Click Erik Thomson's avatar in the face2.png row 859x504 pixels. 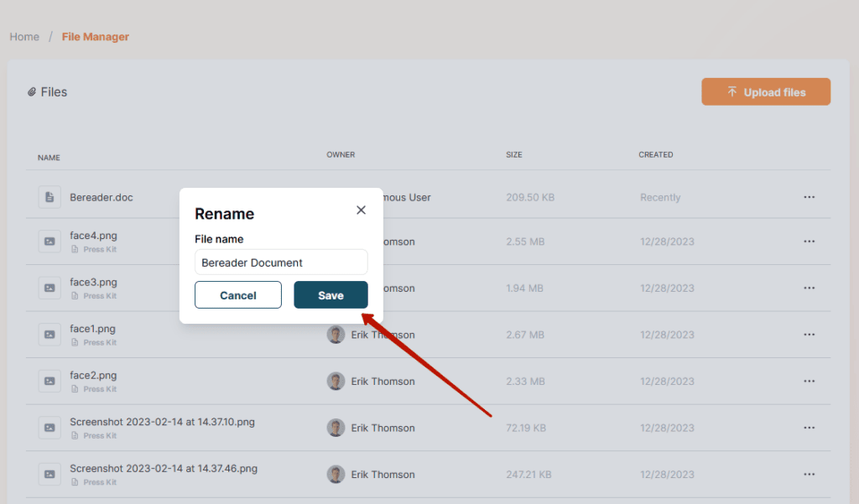(x=336, y=382)
